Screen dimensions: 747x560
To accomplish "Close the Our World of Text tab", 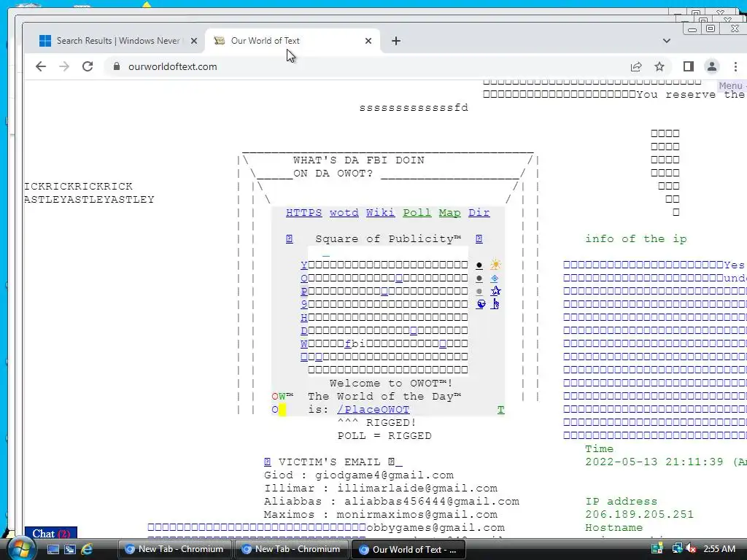I will pos(368,41).
